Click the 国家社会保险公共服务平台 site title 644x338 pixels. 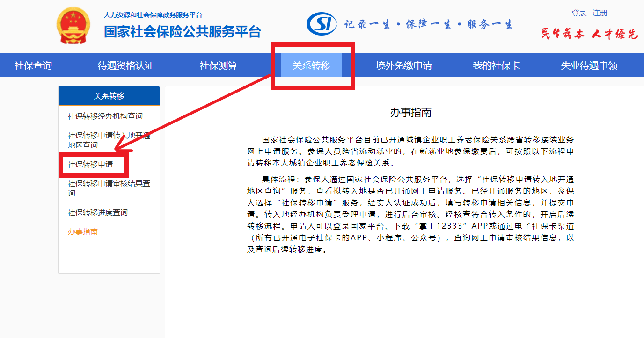(182, 32)
